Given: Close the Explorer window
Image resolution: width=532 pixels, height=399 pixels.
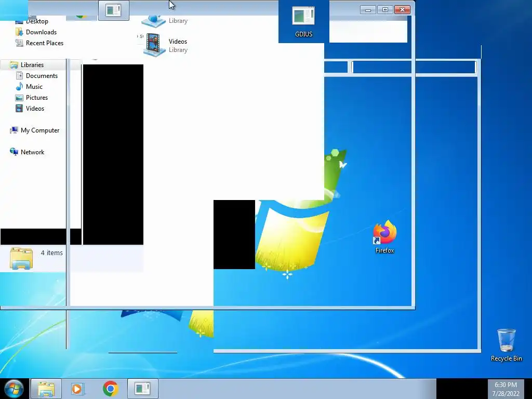Looking at the screenshot, I should pyautogui.click(x=403, y=9).
